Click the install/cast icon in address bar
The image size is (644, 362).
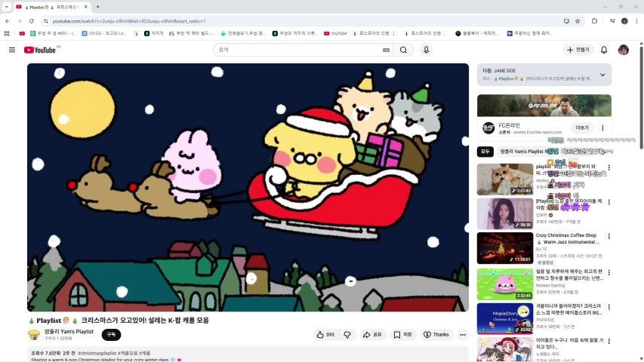(x=566, y=21)
